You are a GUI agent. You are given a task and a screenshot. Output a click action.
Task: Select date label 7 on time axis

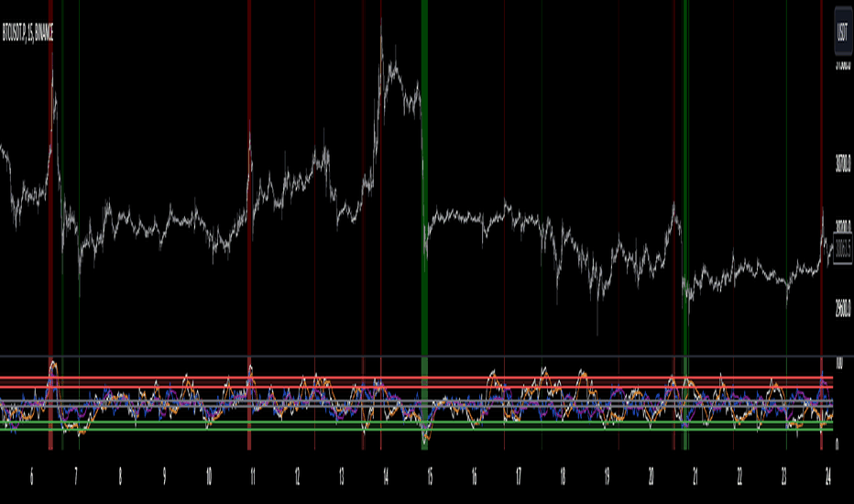[76, 477]
